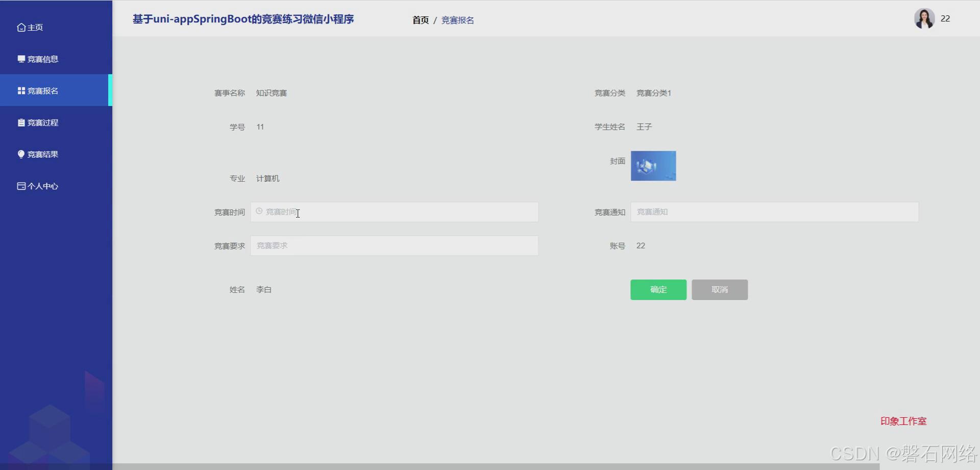The height and width of the screenshot is (470, 980).
Task: Open the 首页 breadcrumb link
Action: [420, 20]
